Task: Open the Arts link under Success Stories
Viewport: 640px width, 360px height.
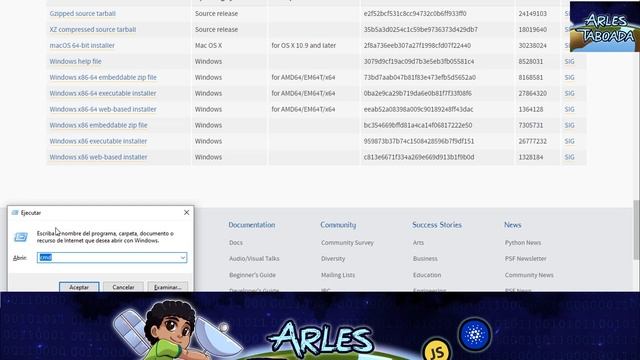Action: 418,242
